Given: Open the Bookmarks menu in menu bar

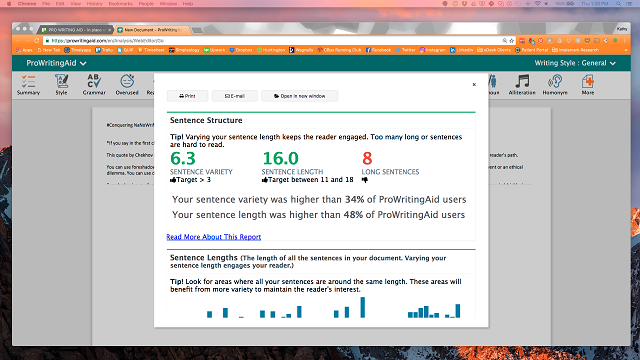Looking at the screenshot, I should (x=120, y=4).
